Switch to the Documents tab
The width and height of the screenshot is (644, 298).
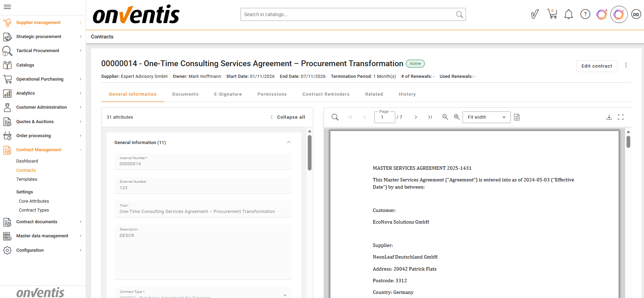tap(185, 94)
